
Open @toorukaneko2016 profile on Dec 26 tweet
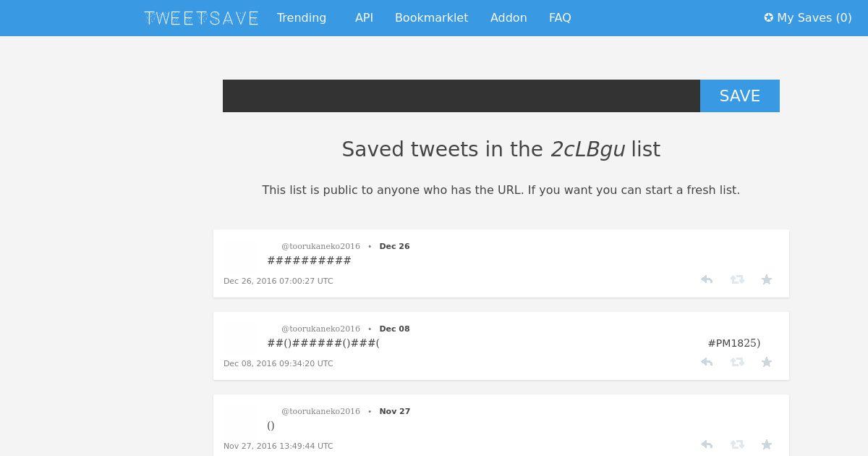320,246
